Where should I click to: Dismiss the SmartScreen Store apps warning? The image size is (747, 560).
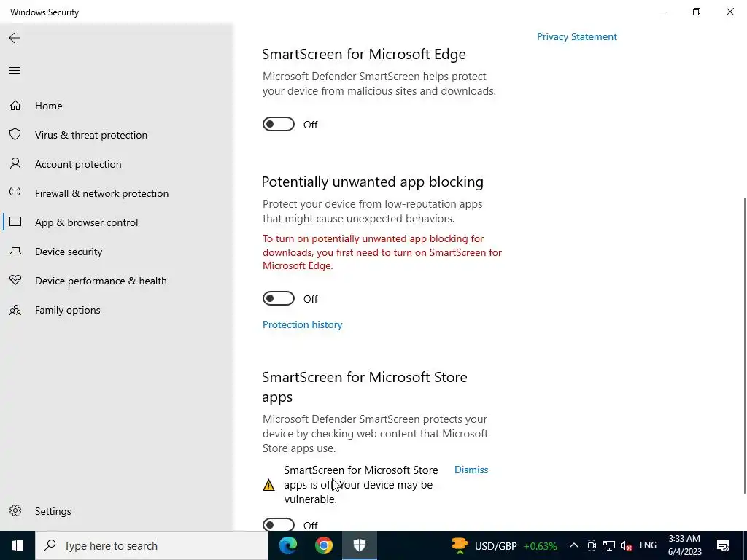pyautogui.click(x=471, y=470)
